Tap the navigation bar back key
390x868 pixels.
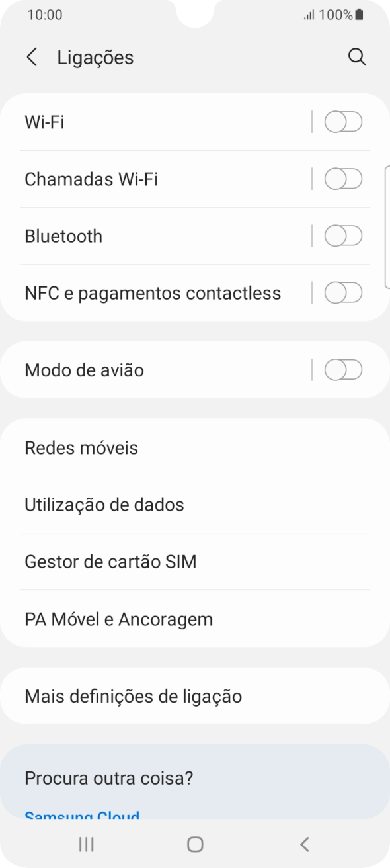click(304, 844)
